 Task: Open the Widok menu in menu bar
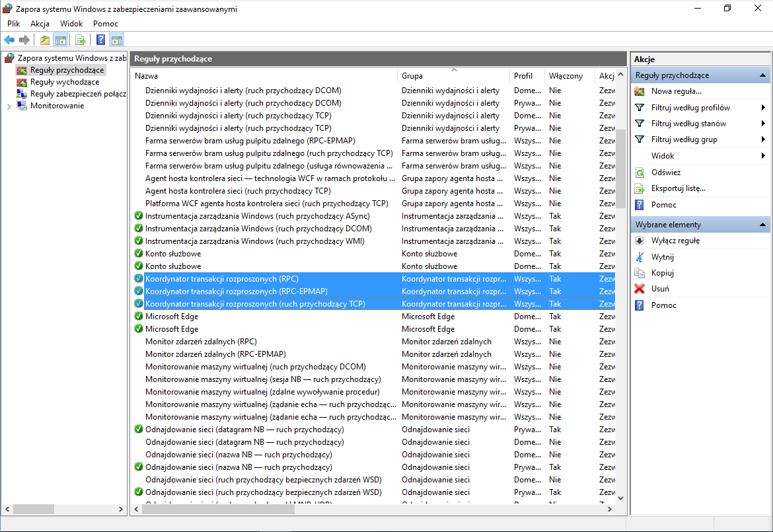tap(71, 24)
